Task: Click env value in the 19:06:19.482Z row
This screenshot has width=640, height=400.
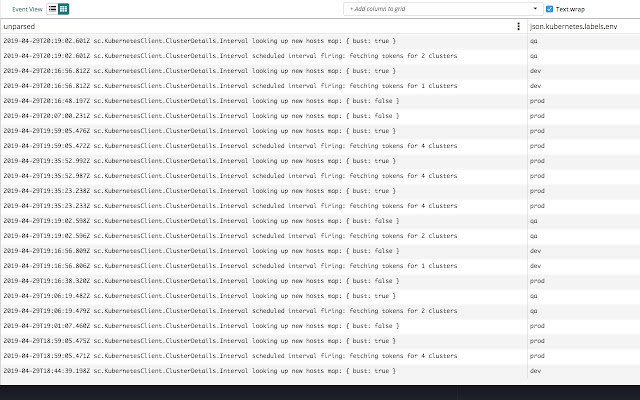Action: [533, 296]
